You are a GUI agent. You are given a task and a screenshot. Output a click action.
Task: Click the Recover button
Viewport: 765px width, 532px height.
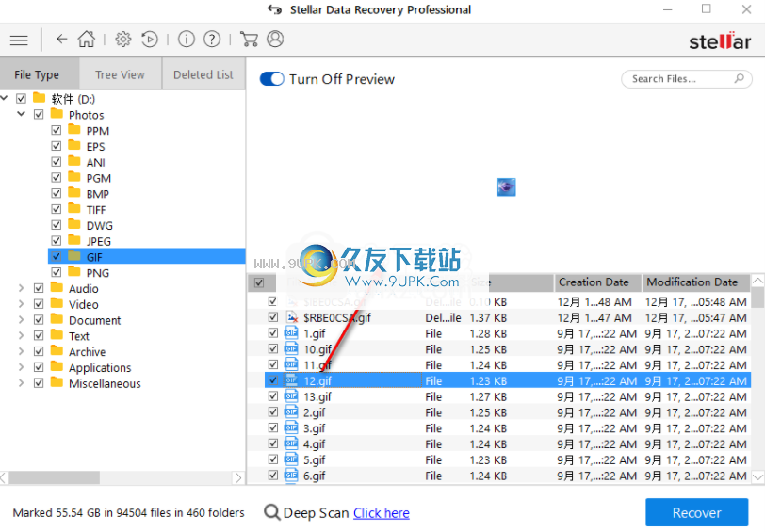697,512
